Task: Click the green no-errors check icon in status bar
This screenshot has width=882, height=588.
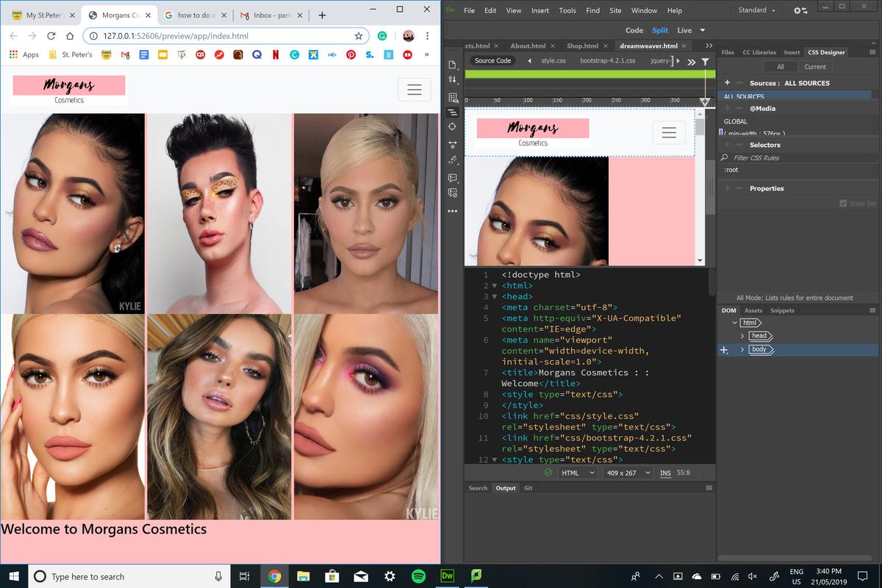Action: point(548,473)
